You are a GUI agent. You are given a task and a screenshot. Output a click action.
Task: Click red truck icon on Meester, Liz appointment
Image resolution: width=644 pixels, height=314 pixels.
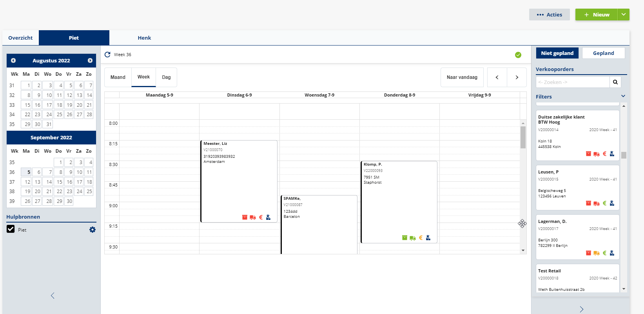[253, 217]
